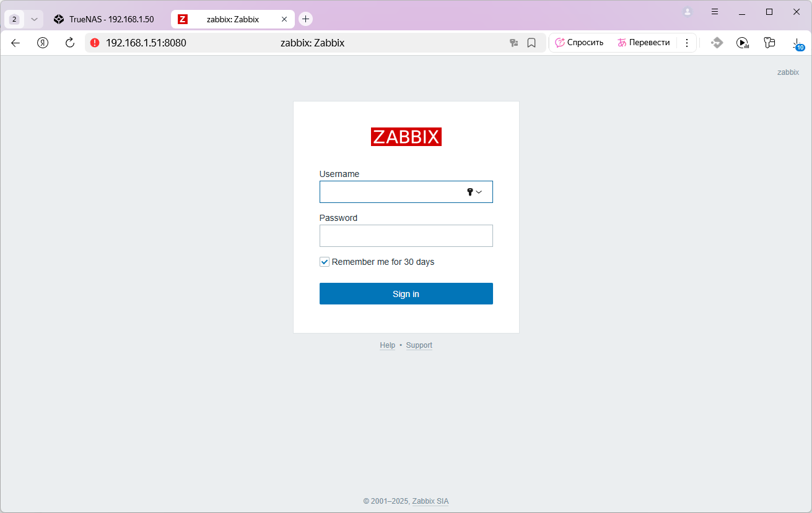Click the ZABBIX logo

click(406, 137)
